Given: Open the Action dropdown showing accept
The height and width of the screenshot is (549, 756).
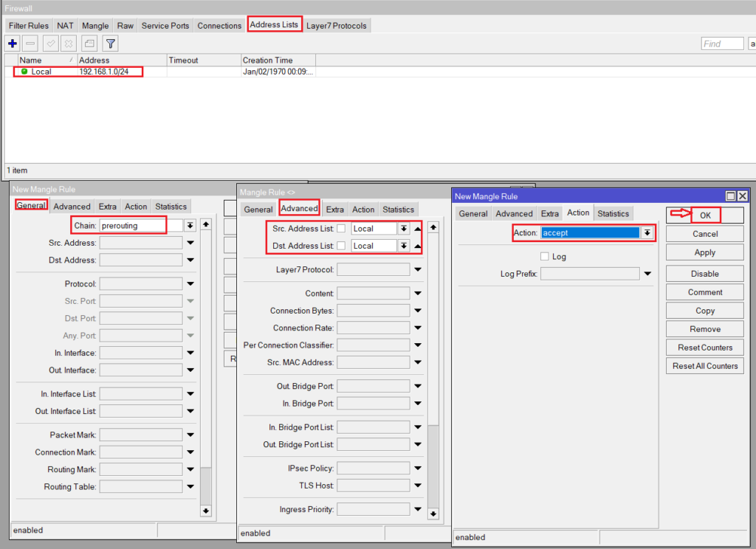Looking at the screenshot, I should tap(647, 232).
